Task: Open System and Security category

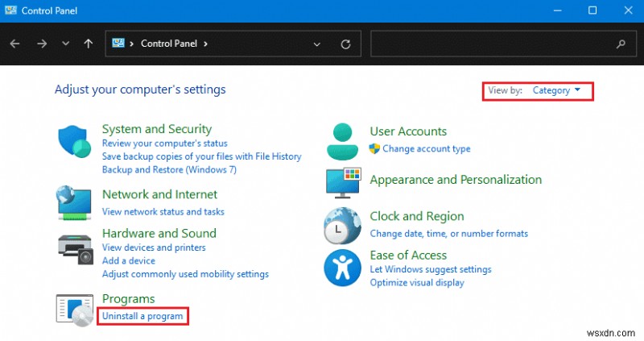Action: pos(157,129)
